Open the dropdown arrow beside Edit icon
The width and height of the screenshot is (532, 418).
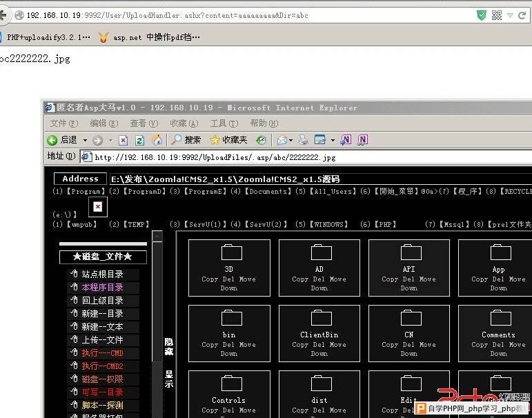pos(333,140)
